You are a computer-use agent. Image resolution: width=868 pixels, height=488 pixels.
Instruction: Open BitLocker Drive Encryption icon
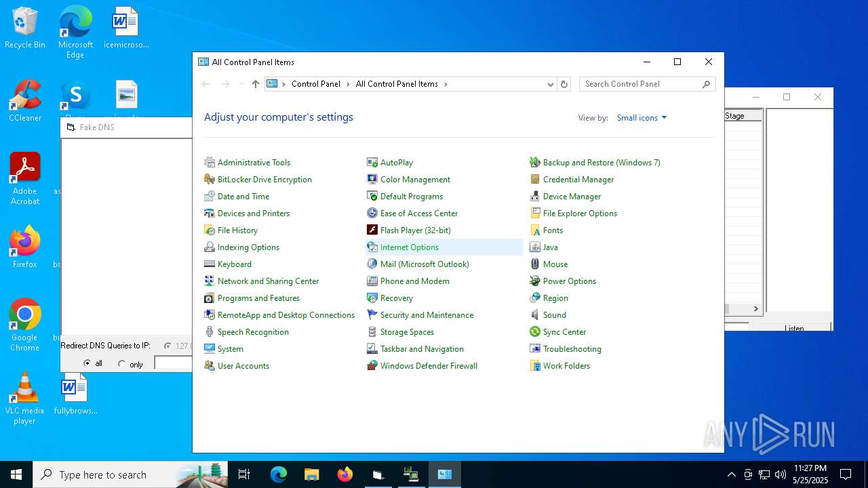(x=210, y=180)
